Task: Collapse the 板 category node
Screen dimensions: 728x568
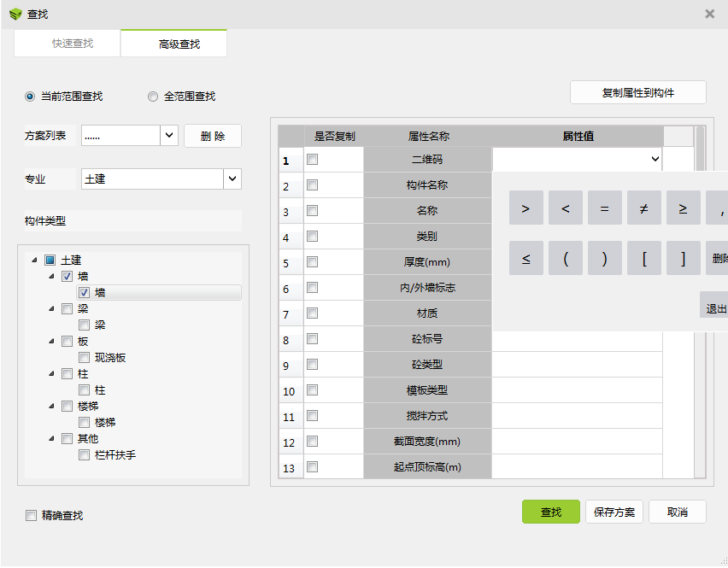Action: coord(51,342)
